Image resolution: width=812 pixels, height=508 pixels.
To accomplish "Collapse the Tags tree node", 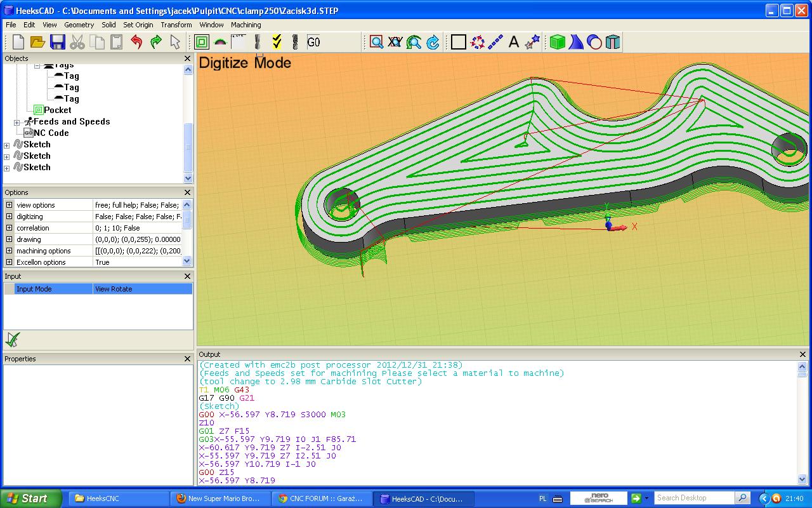I will coord(37,65).
